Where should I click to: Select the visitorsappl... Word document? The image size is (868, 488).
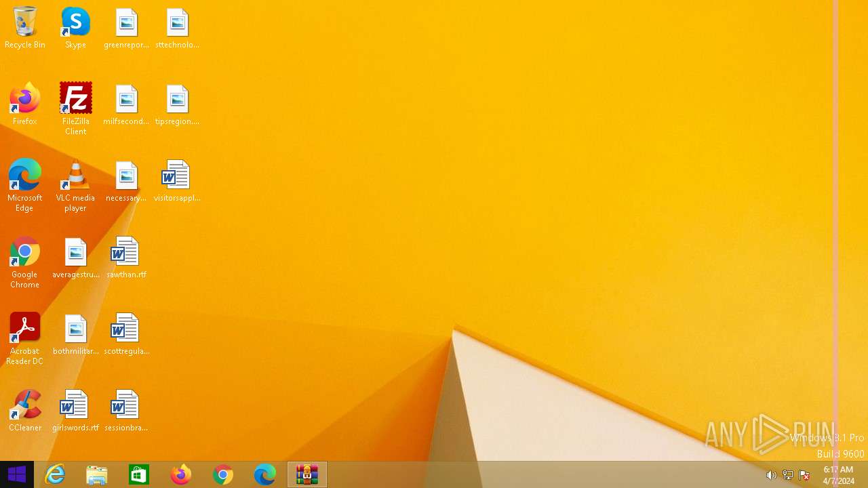pyautogui.click(x=177, y=181)
